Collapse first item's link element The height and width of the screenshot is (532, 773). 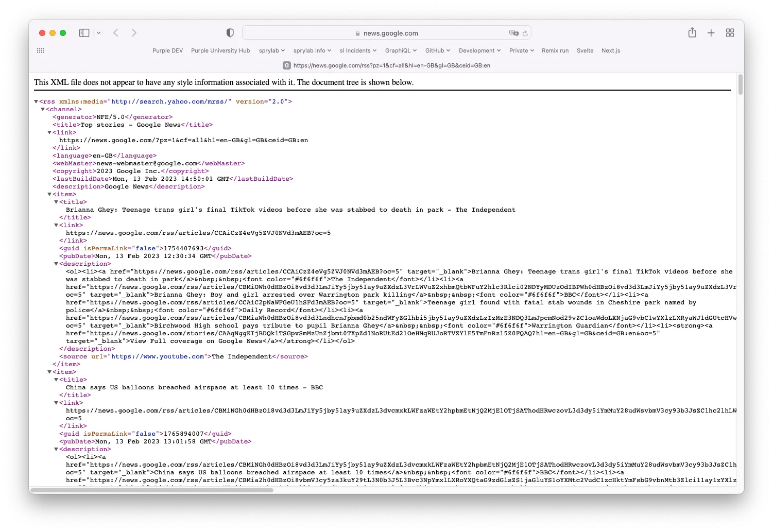[56, 225]
